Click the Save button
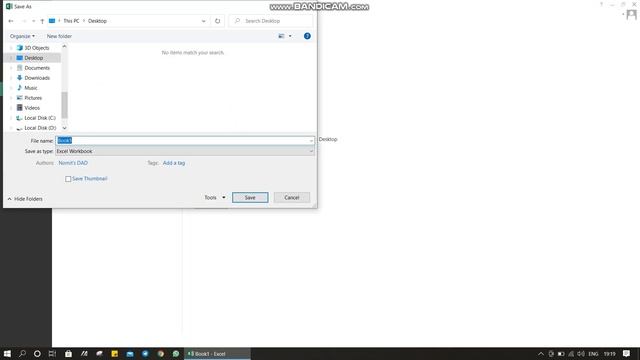 (x=250, y=198)
